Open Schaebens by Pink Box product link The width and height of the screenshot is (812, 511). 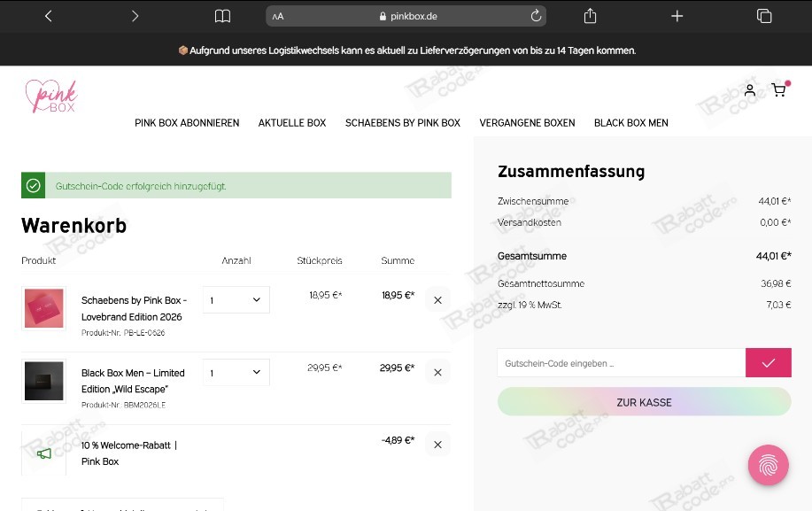click(x=134, y=308)
